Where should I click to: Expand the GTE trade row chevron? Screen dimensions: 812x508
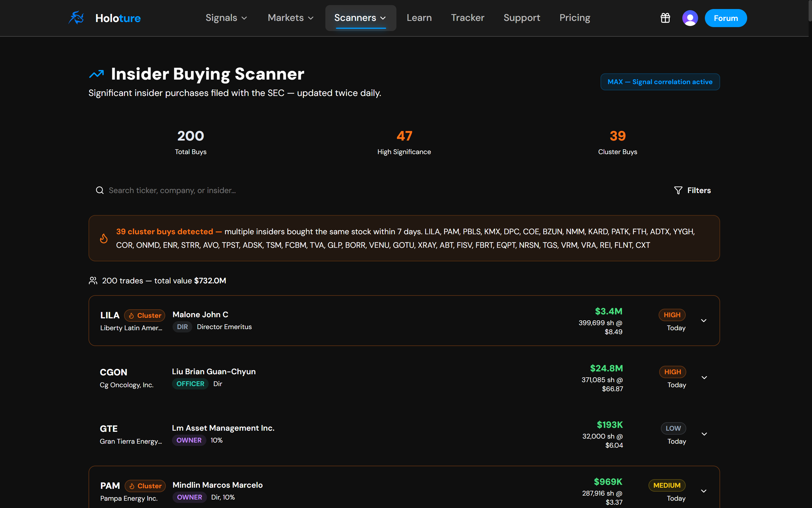point(704,434)
